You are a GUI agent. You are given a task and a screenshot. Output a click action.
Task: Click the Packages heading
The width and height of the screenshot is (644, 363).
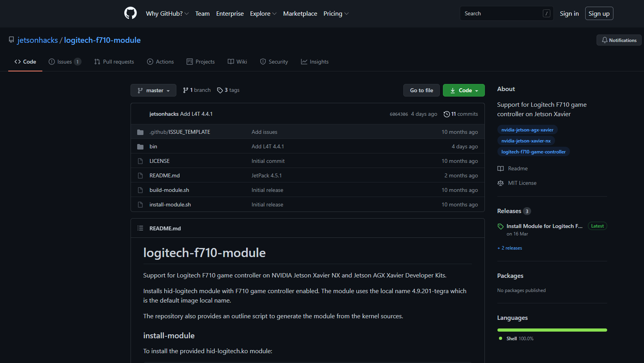[510, 276]
